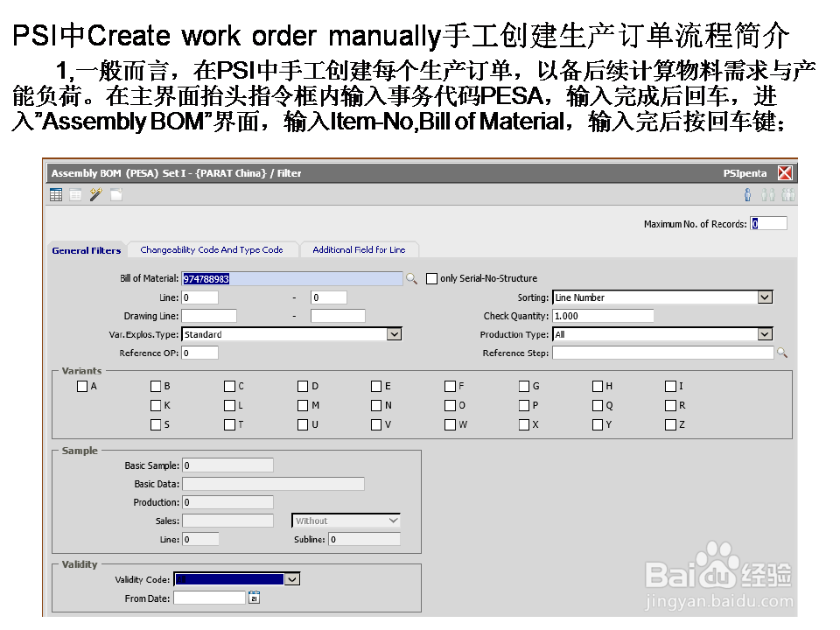Click the From Date input field

click(x=209, y=598)
